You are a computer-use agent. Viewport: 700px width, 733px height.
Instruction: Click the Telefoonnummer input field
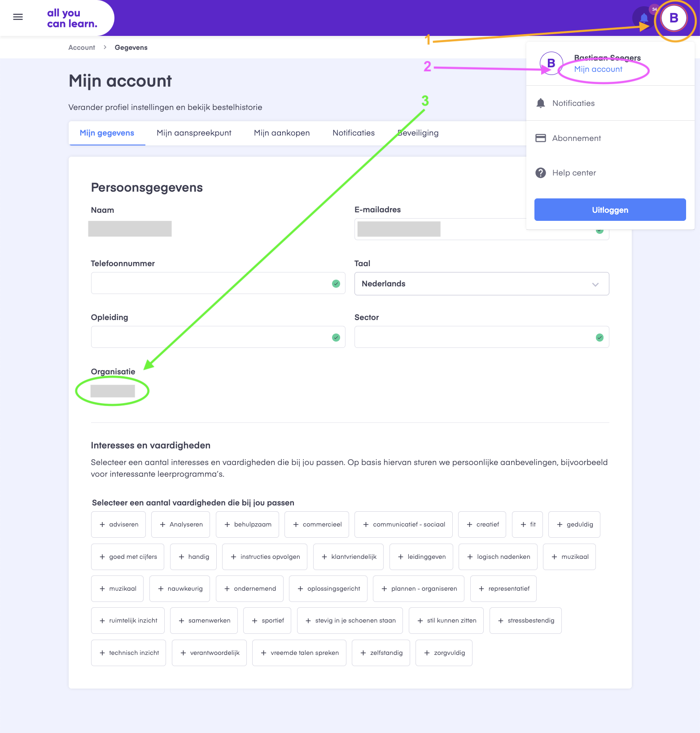(218, 283)
